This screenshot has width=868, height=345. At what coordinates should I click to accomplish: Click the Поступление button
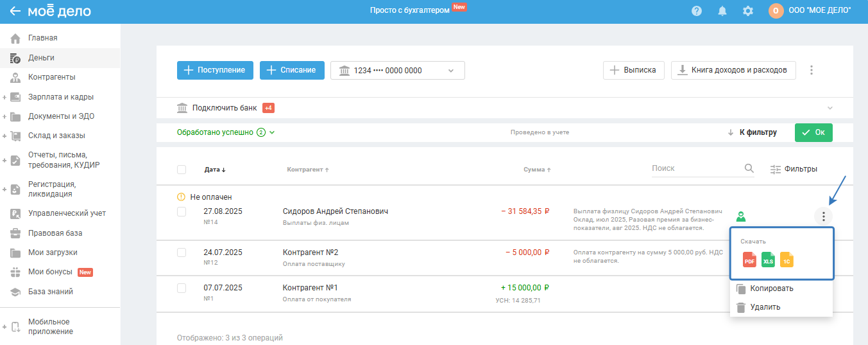pyautogui.click(x=215, y=70)
